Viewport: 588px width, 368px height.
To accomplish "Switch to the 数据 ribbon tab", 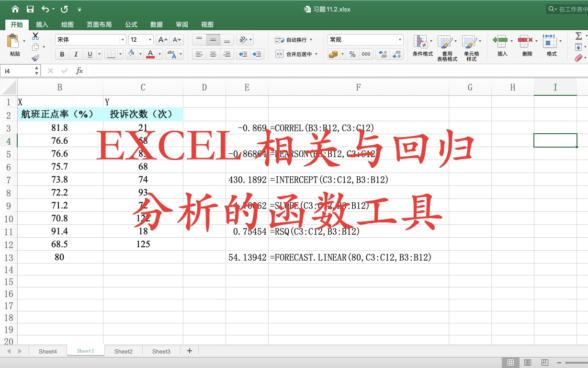I will click(156, 24).
